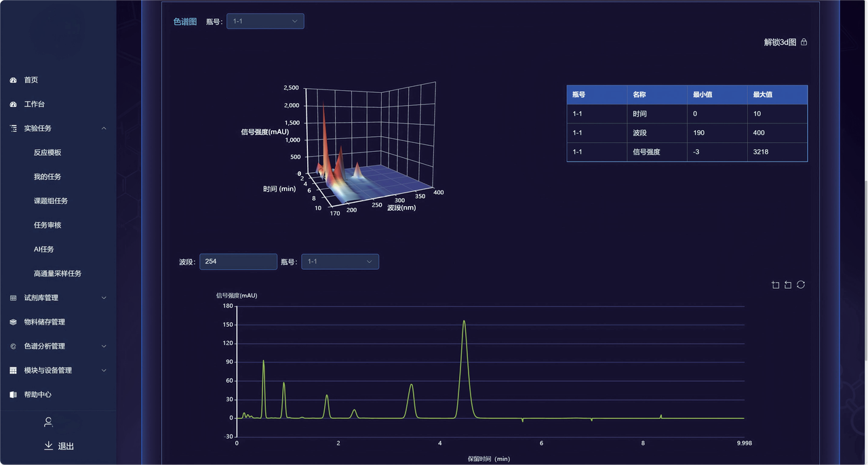The width and height of the screenshot is (868, 465).
Task: Expand the 试剂库管理 submenu
Action: click(x=104, y=298)
